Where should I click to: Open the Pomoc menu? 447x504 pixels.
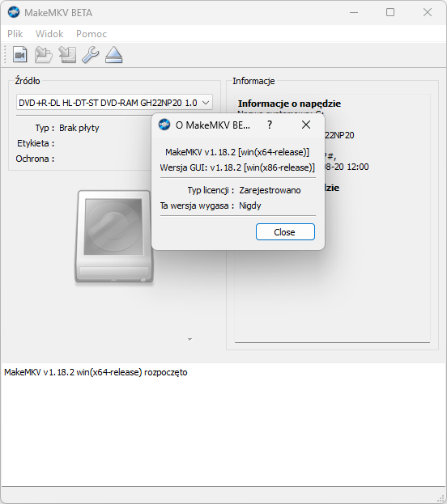[x=92, y=34]
